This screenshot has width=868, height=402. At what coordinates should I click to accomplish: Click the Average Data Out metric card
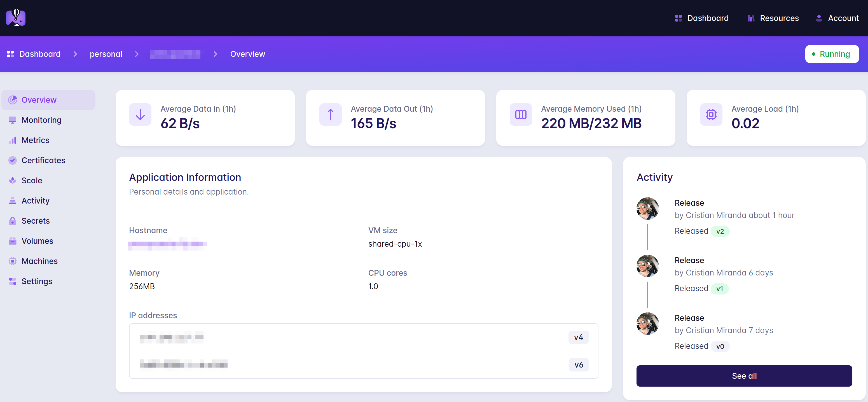click(395, 117)
